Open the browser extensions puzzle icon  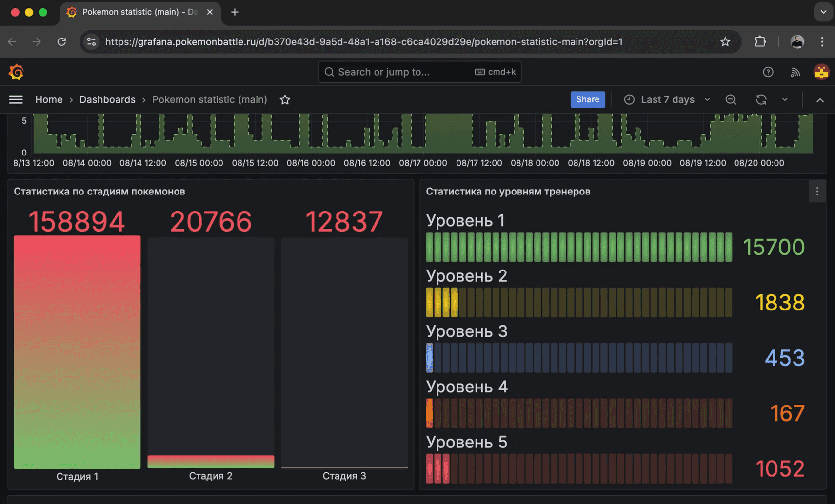[x=760, y=42]
